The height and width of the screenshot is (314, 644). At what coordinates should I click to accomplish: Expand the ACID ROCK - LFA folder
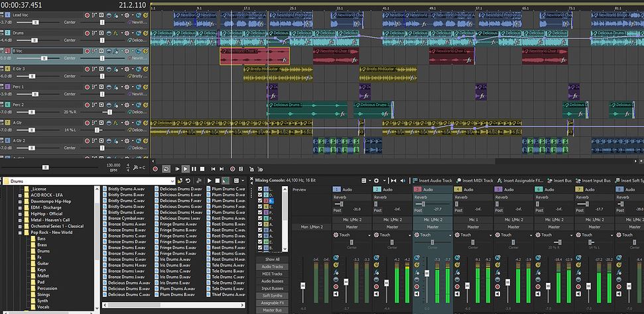point(20,195)
